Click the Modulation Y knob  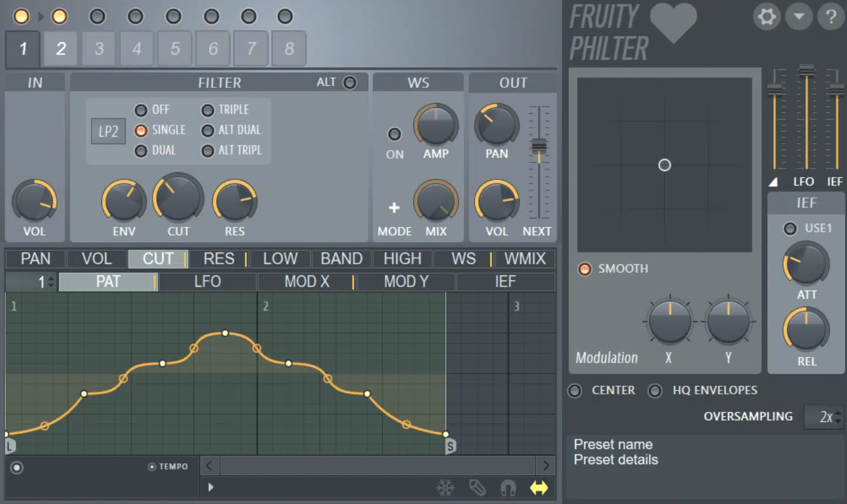(729, 321)
